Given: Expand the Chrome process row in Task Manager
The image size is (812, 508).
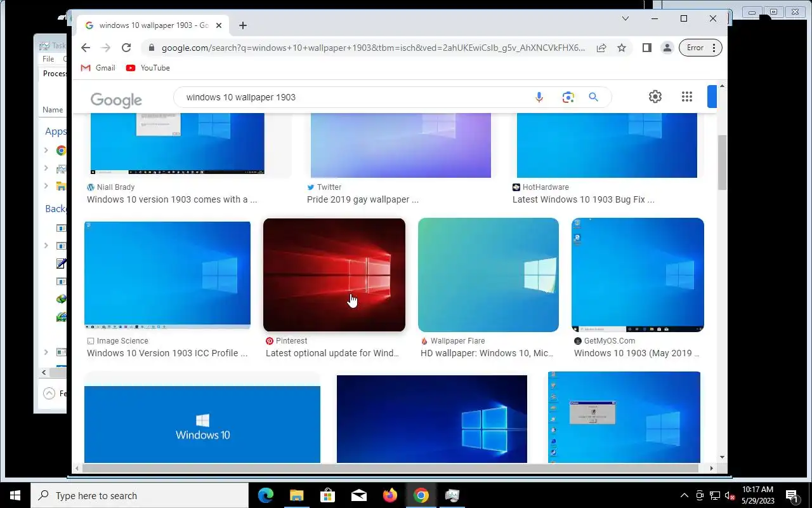Looking at the screenshot, I should click(46, 150).
